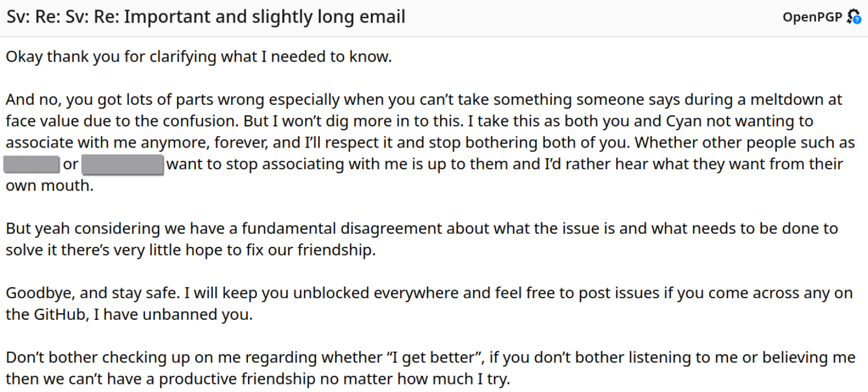This screenshot has height=392, width=868.
Task: Click the first gray redacted name block
Action: point(31,164)
